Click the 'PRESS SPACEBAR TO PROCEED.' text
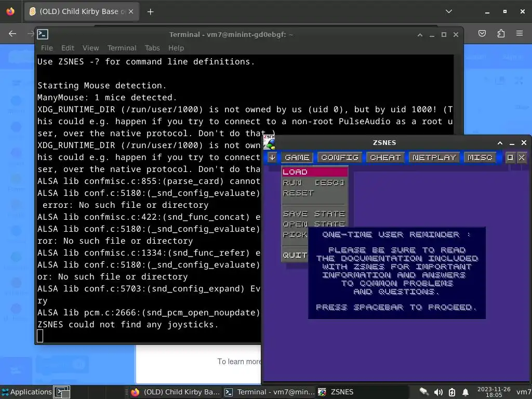Screen dimensions: 532x399 tap(396, 307)
